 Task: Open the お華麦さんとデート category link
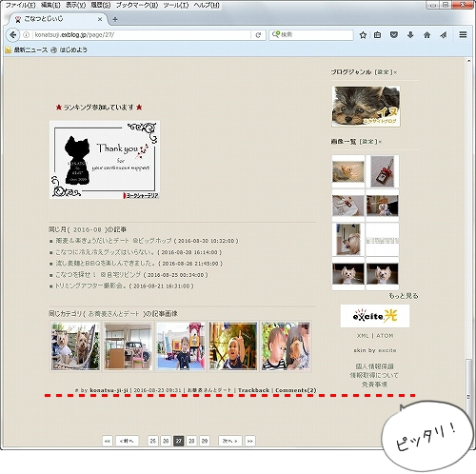pos(113,314)
